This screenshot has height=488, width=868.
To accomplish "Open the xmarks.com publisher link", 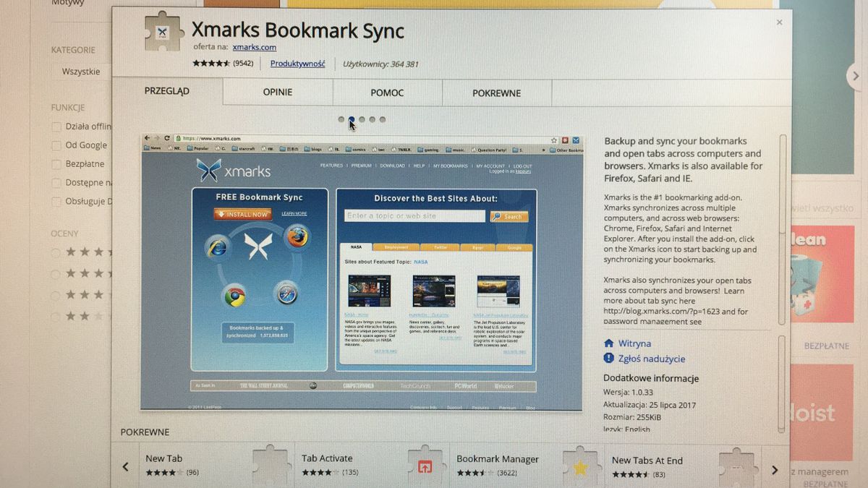I will click(255, 47).
